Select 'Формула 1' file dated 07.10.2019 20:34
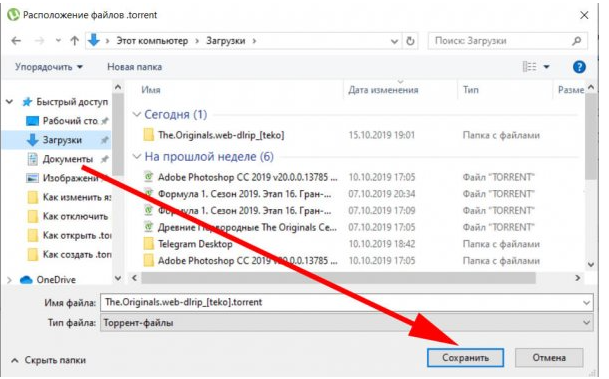 tap(245, 194)
